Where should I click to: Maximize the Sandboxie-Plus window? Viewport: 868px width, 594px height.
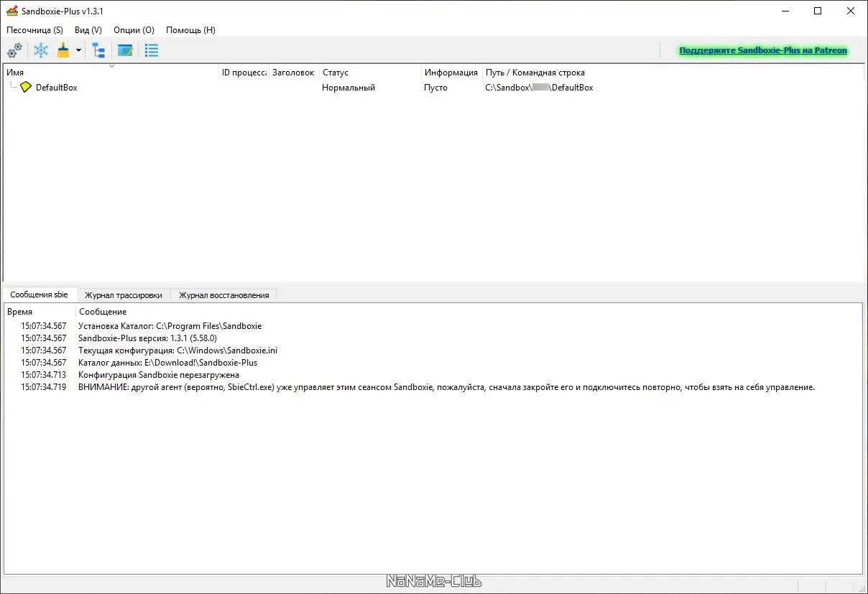[x=818, y=11]
